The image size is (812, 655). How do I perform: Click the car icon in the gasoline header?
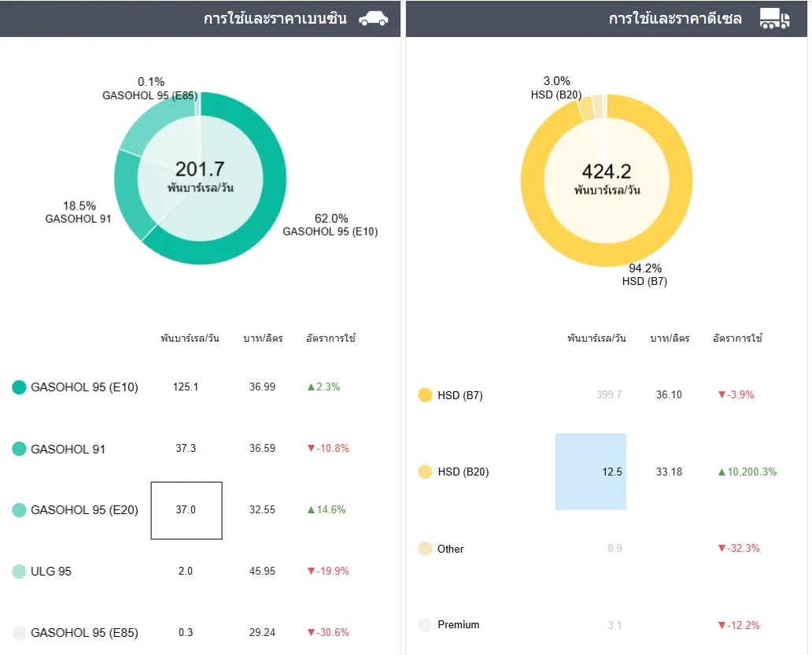tap(374, 19)
